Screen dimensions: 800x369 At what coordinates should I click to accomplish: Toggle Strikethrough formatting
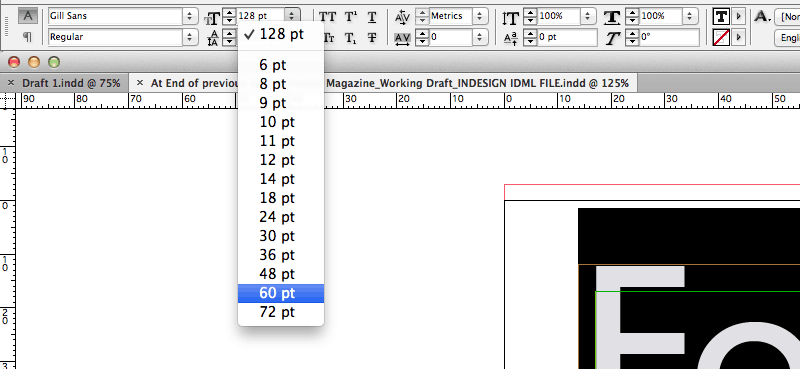click(x=372, y=38)
